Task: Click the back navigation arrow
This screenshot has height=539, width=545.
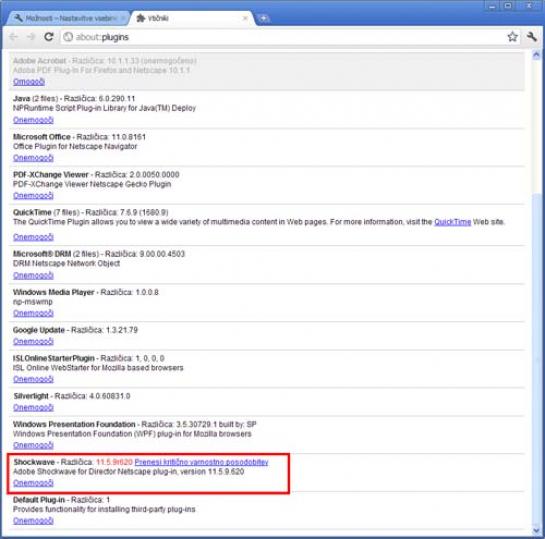Action: [14, 37]
